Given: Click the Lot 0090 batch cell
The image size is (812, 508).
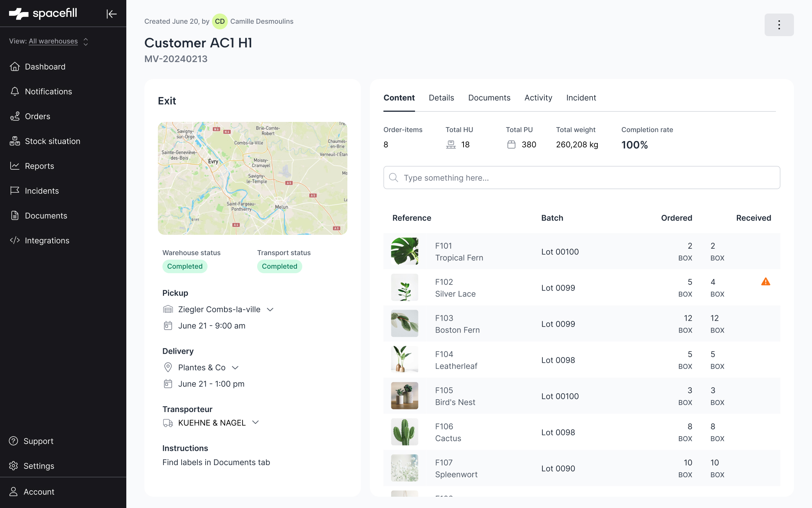Looking at the screenshot, I should (x=558, y=468).
